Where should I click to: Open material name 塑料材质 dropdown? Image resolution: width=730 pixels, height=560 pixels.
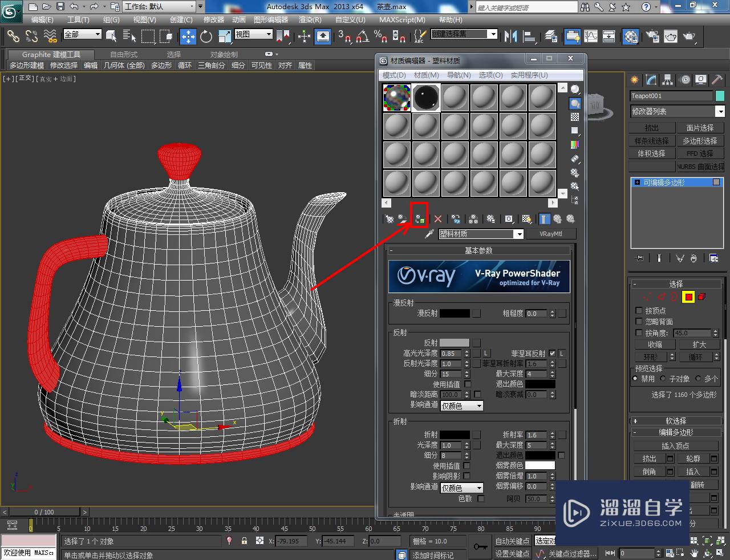click(x=481, y=234)
